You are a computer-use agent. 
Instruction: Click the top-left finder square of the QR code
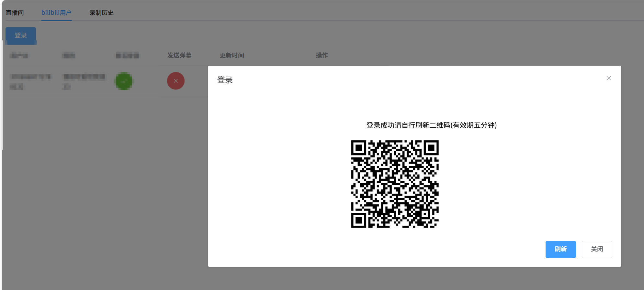click(x=358, y=148)
